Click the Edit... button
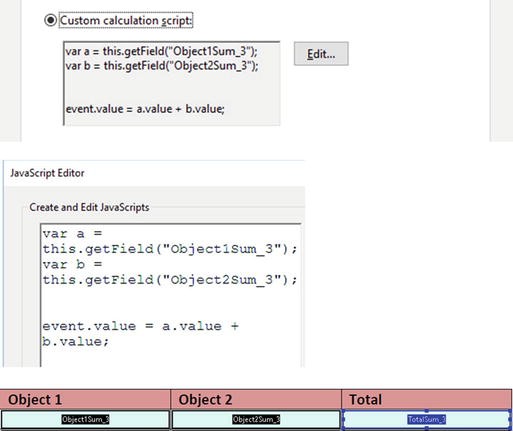This screenshot has height=431, width=513. click(321, 54)
